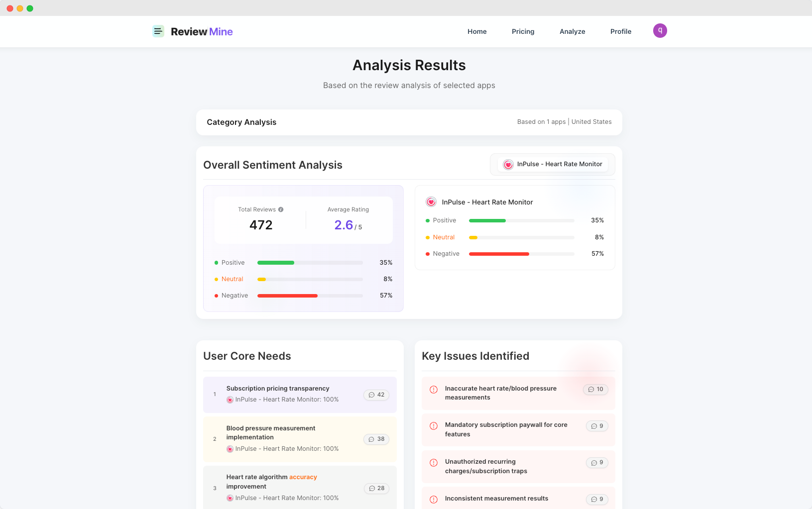
Task: Open the profile avatar icon
Action: 660,30
